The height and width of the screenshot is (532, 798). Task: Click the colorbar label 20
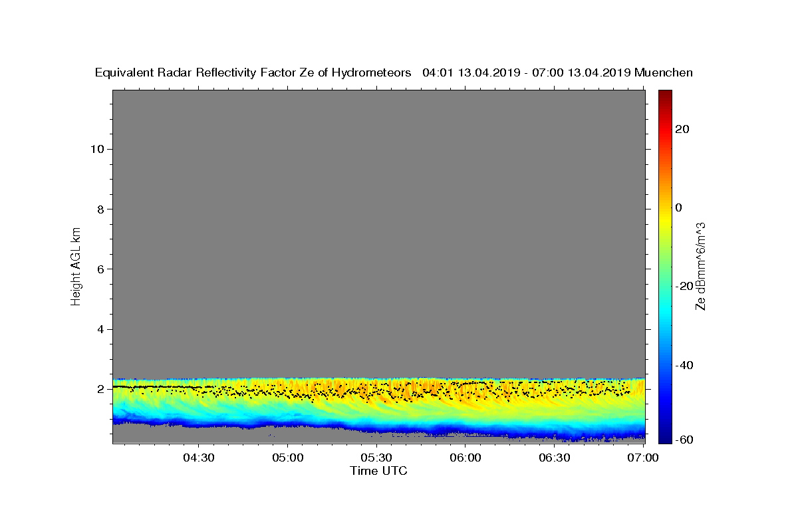(x=683, y=129)
